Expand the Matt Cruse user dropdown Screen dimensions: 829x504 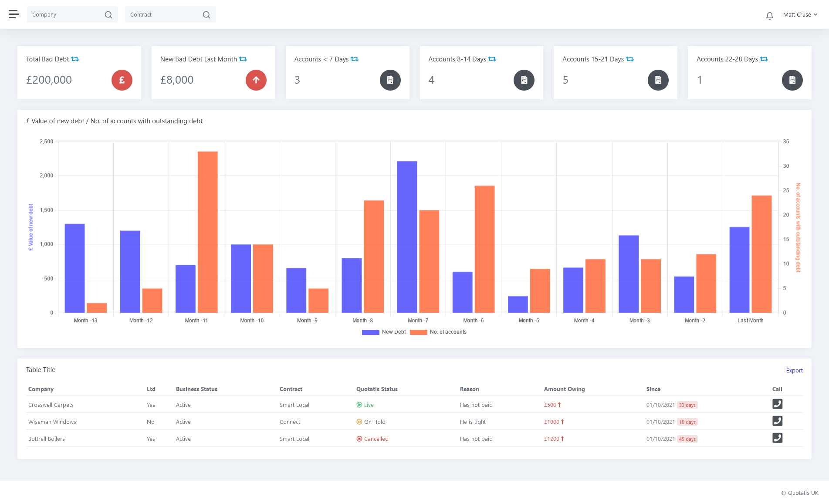coord(800,15)
